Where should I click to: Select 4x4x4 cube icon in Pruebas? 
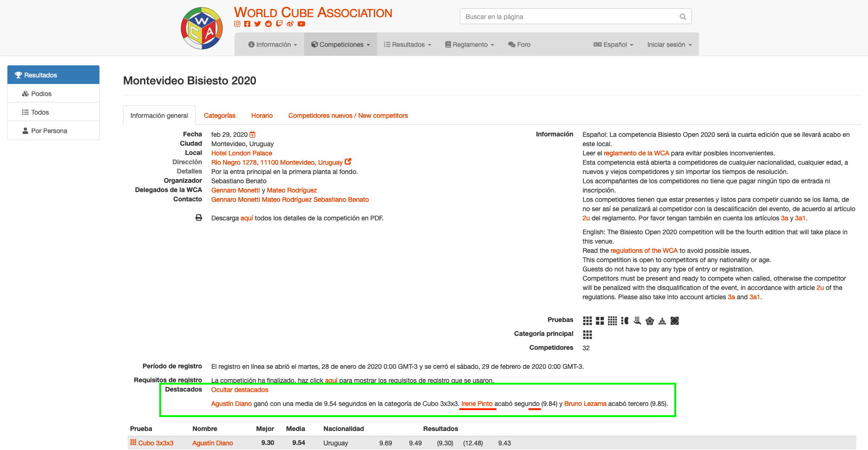tap(613, 321)
